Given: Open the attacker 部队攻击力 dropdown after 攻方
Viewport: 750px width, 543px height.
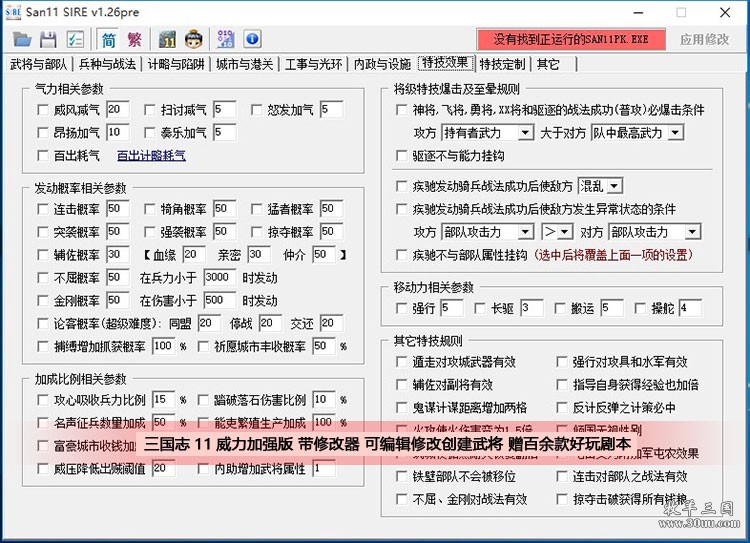Looking at the screenshot, I should (x=487, y=233).
